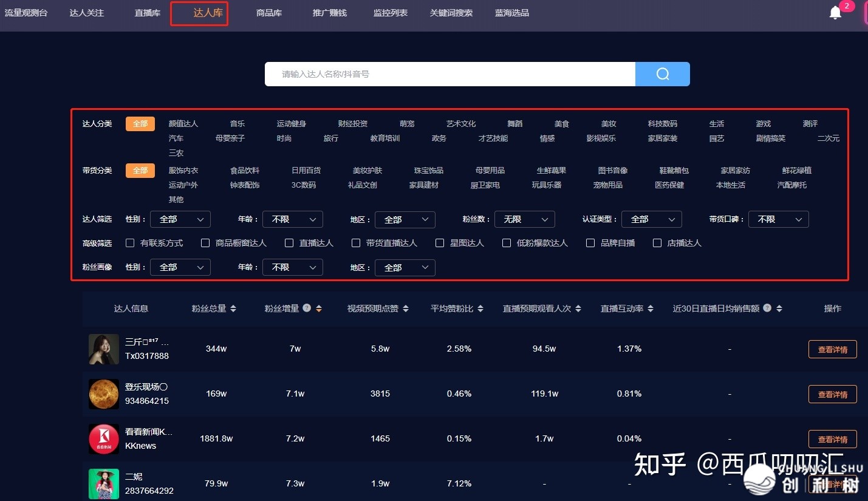The image size is (868, 501).
Task: Enable the 有联系方式 checkbox
Action: [x=130, y=243]
